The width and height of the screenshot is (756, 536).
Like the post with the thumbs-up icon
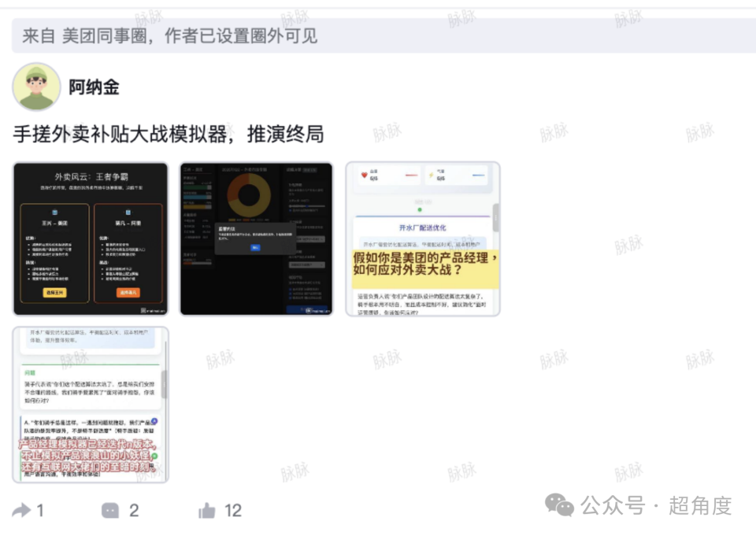[207, 510]
